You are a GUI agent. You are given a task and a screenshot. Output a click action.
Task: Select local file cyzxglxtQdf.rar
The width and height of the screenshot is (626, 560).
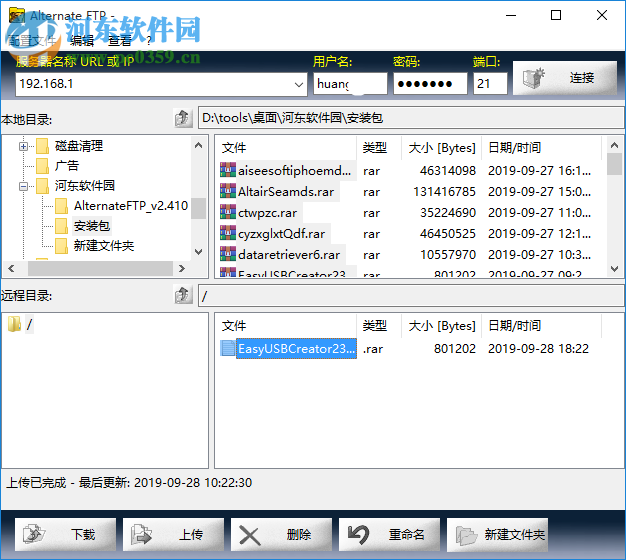point(281,234)
